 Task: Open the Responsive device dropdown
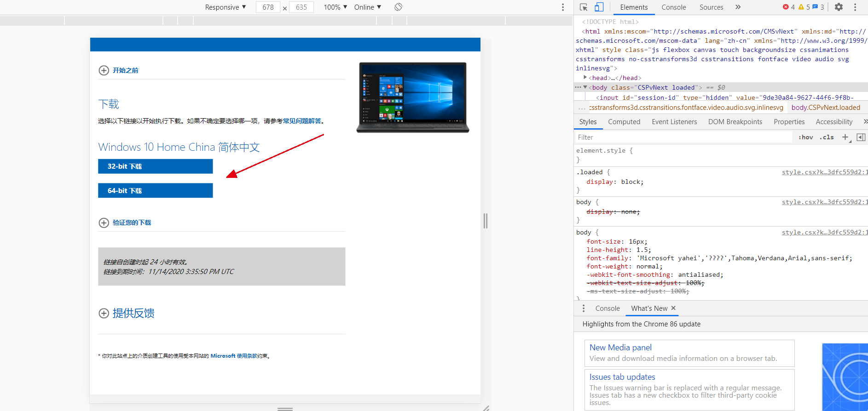click(226, 7)
